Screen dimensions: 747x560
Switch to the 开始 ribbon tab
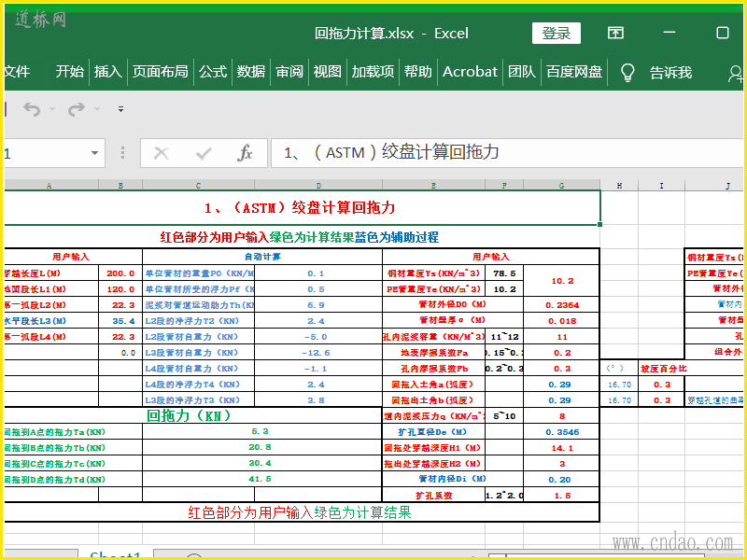coord(69,72)
